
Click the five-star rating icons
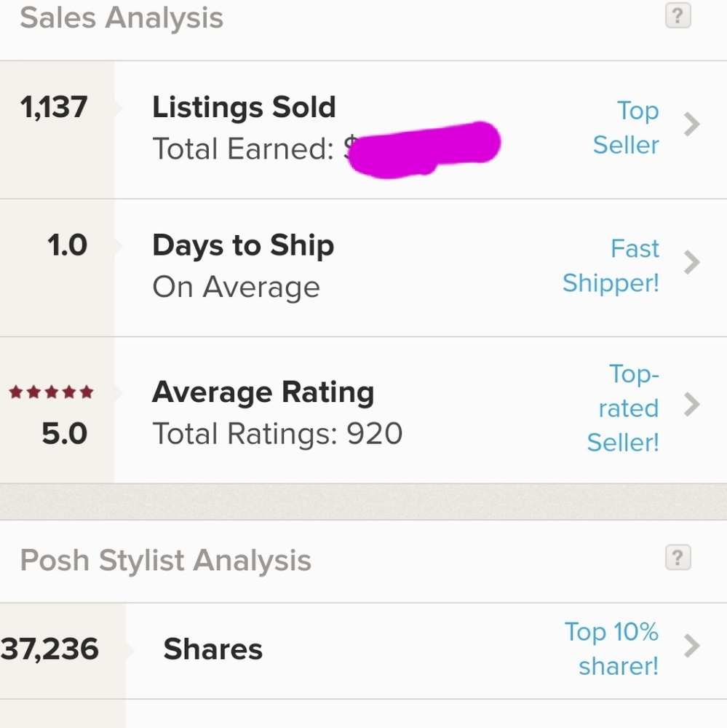coord(51,393)
